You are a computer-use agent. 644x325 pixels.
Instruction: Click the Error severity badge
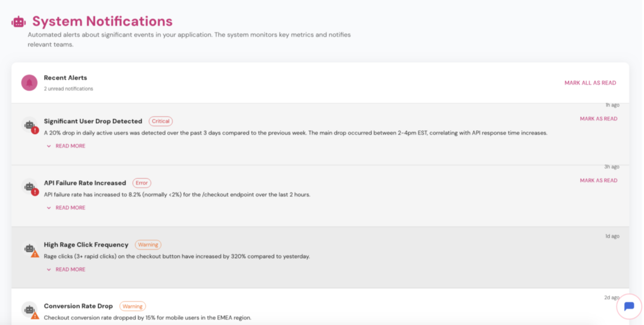(142, 183)
